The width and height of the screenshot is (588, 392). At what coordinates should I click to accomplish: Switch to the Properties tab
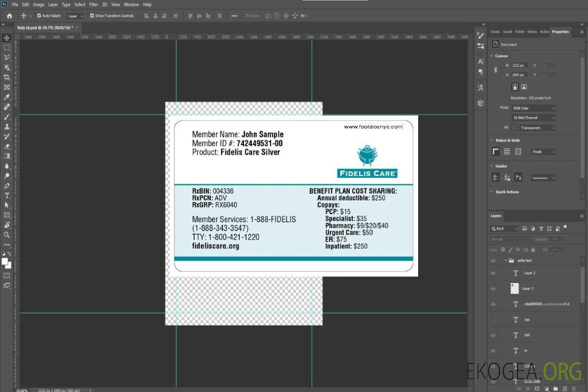[x=560, y=32]
